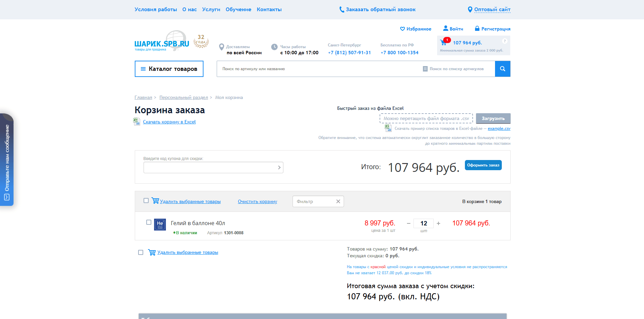Click the helium product thumbnail
644x319 pixels.
point(160,224)
